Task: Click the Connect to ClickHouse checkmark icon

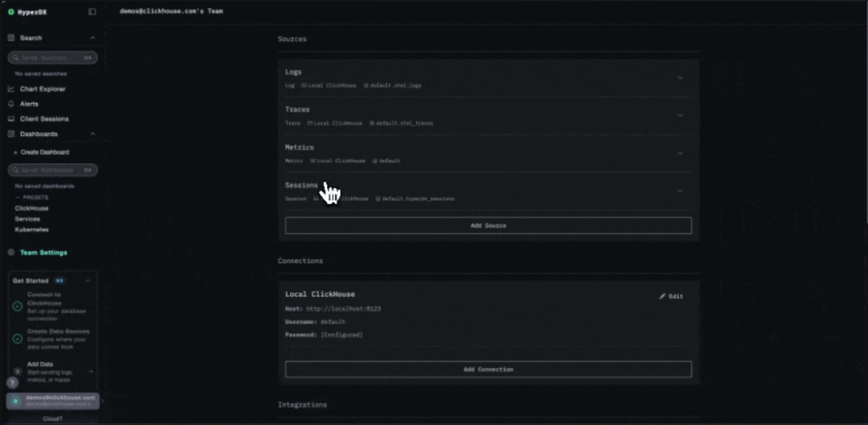Action: click(x=18, y=306)
